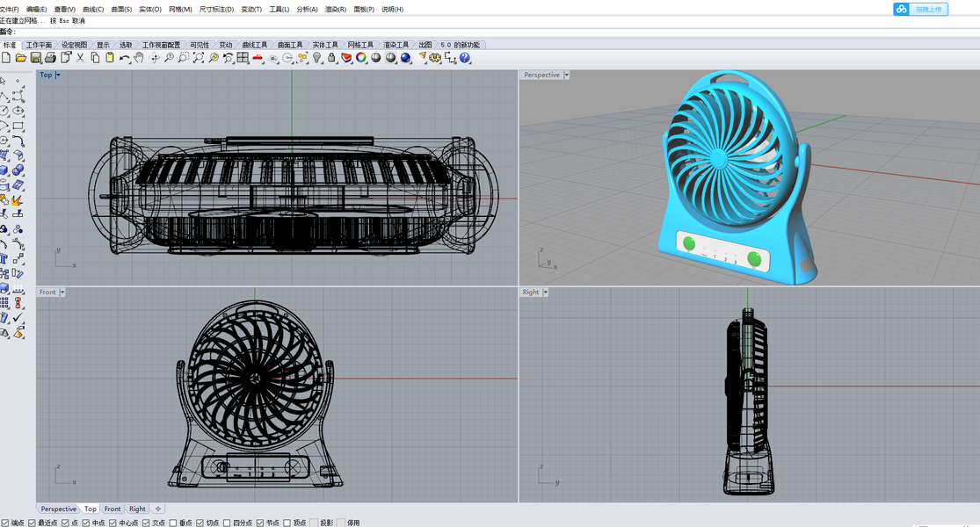Paste from clipboard using the clipboard icon

[109, 57]
